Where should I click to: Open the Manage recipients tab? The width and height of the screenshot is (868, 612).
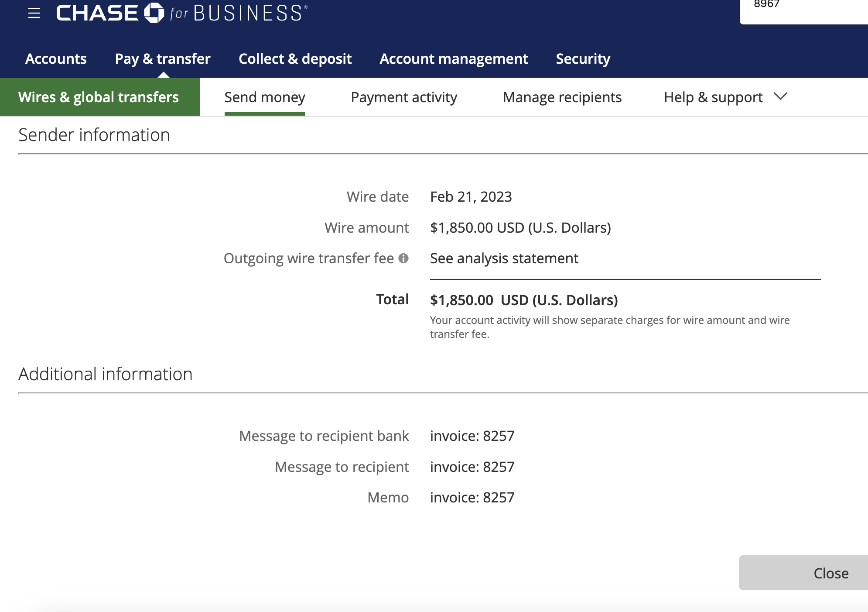[562, 97]
